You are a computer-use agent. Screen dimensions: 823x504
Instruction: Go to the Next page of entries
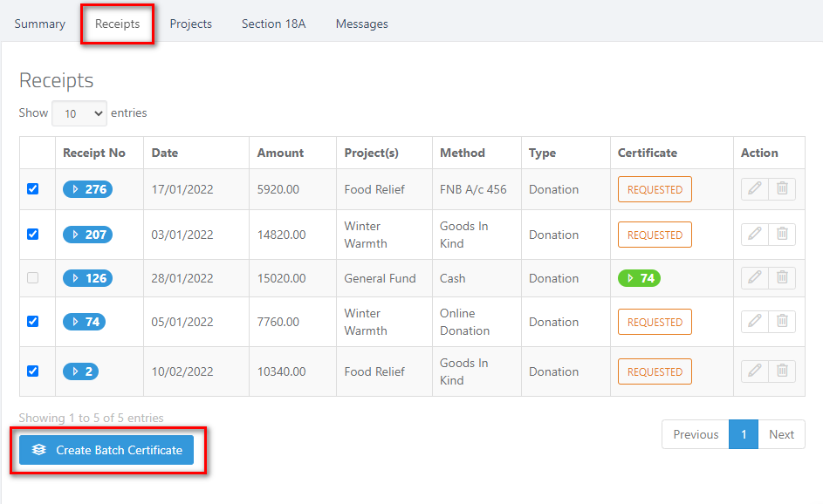(x=781, y=434)
